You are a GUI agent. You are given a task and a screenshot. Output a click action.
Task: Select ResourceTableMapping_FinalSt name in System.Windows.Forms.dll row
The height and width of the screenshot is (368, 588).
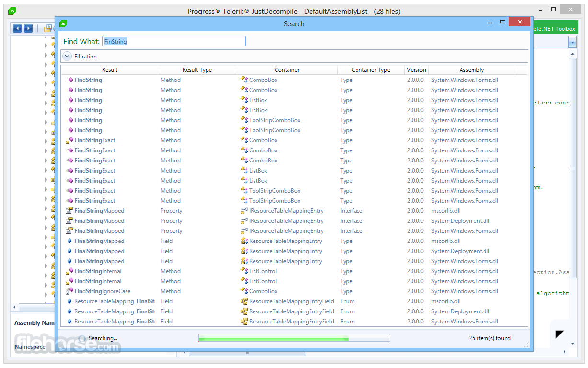coord(115,322)
